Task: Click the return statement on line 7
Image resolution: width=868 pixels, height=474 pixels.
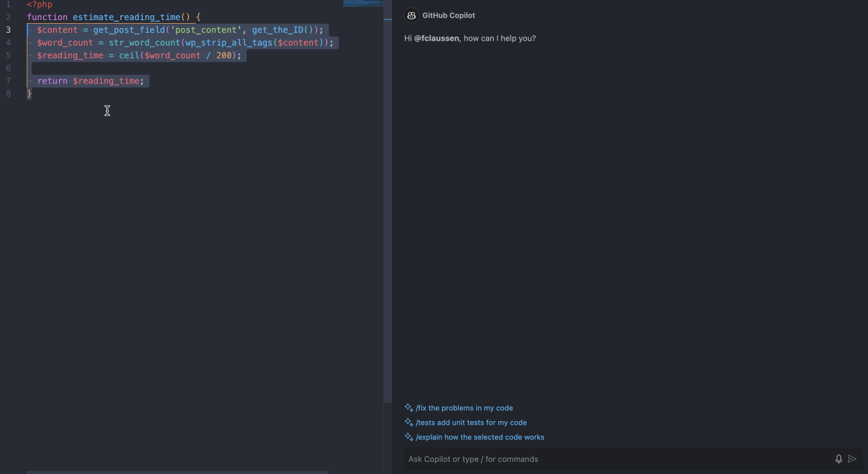Action: tap(52, 80)
